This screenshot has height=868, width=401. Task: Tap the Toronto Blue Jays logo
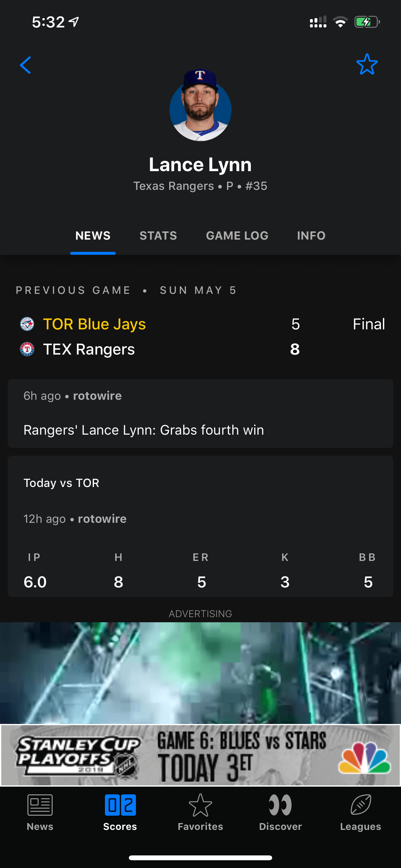[x=27, y=324]
